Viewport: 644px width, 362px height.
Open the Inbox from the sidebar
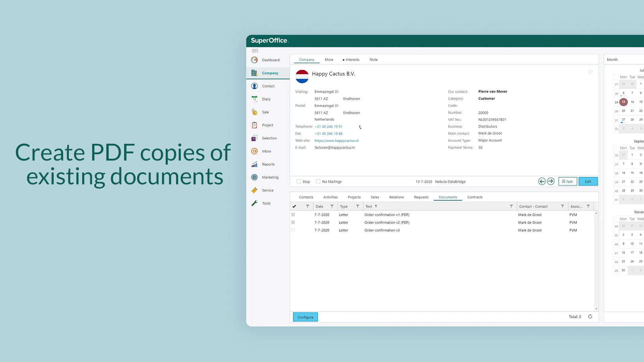[x=266, y=151]
